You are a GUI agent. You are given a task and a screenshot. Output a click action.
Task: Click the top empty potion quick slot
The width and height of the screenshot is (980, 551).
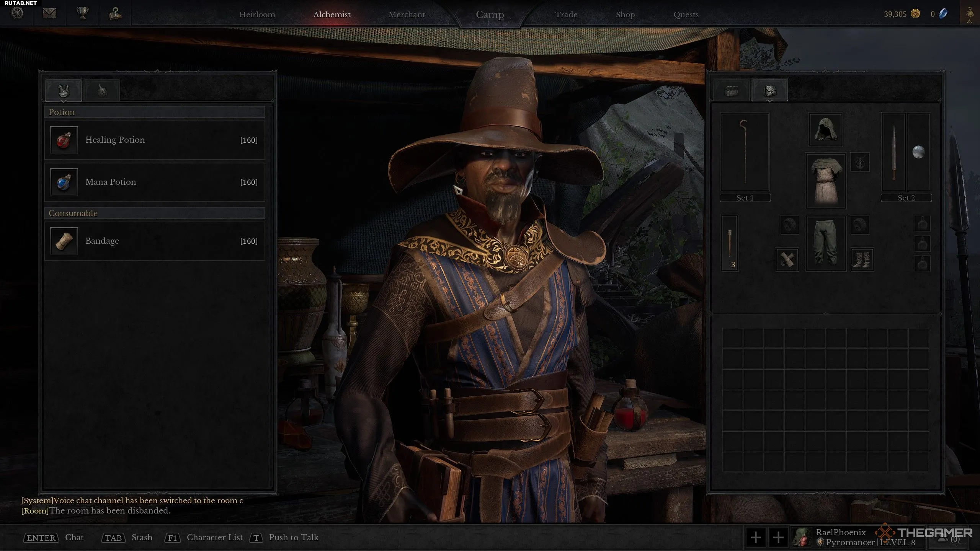922,223
